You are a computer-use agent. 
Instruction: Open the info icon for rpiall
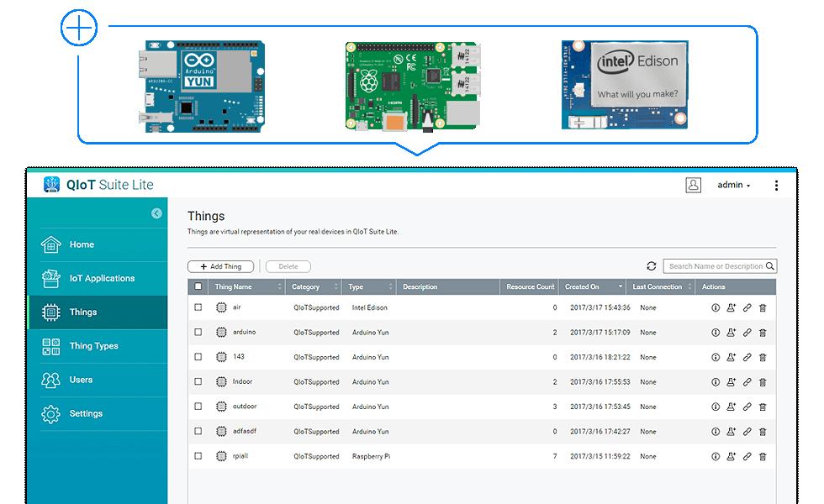716,456
